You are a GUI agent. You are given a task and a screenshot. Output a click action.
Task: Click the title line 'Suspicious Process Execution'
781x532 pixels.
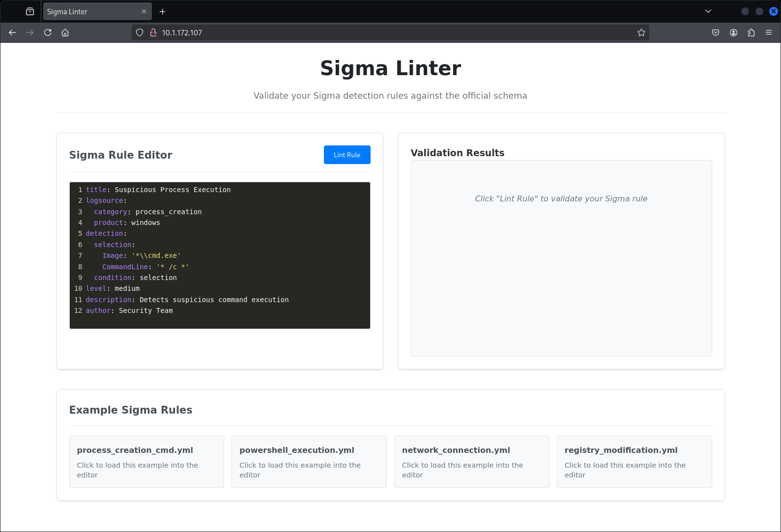click(158, 190)
